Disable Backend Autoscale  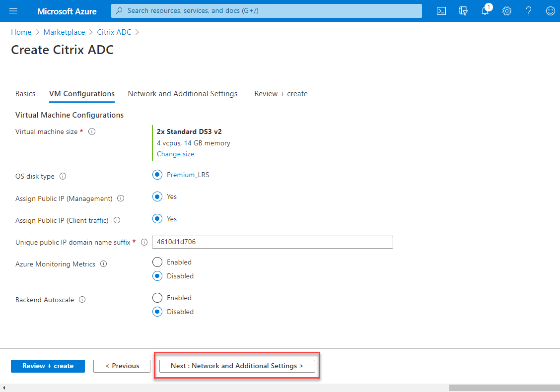pyautogui.click(x=157, y=312)
